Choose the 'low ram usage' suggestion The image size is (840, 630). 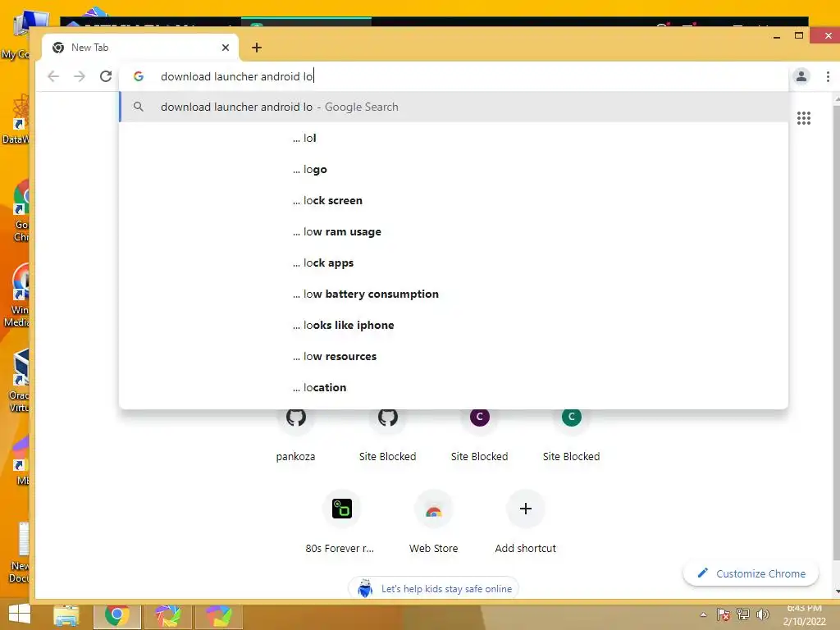click(453, 231)
